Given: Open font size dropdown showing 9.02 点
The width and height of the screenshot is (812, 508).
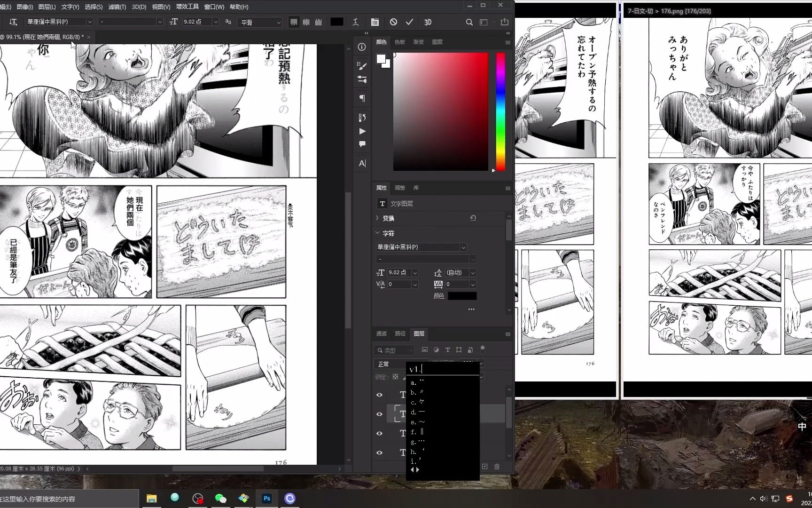Looking at the screenshot, I should [216, 22].
